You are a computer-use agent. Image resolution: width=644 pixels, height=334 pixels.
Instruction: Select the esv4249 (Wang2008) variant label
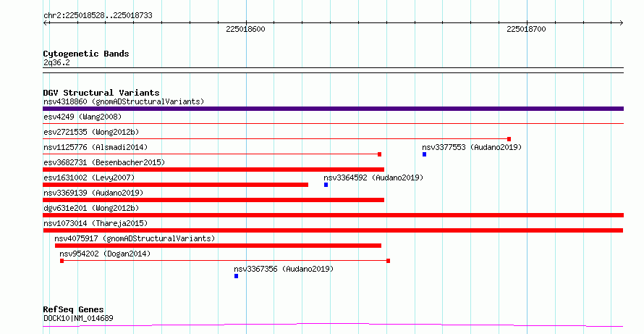click(82, 117)
